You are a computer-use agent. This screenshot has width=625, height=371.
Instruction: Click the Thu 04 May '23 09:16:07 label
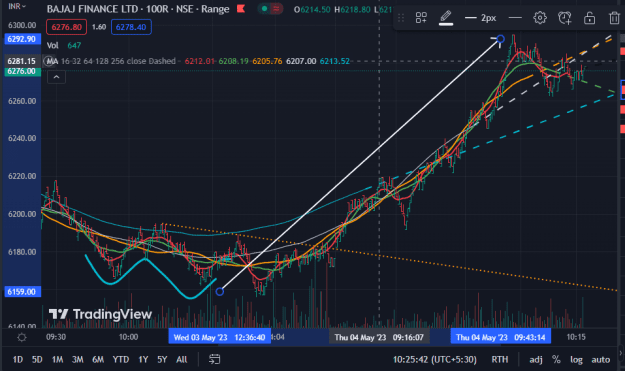tap(379, 338)
